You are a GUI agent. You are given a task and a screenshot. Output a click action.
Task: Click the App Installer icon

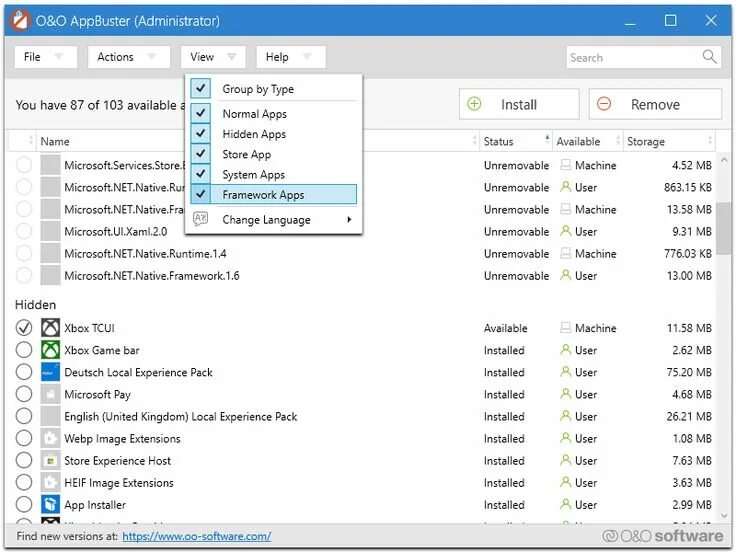50,504
